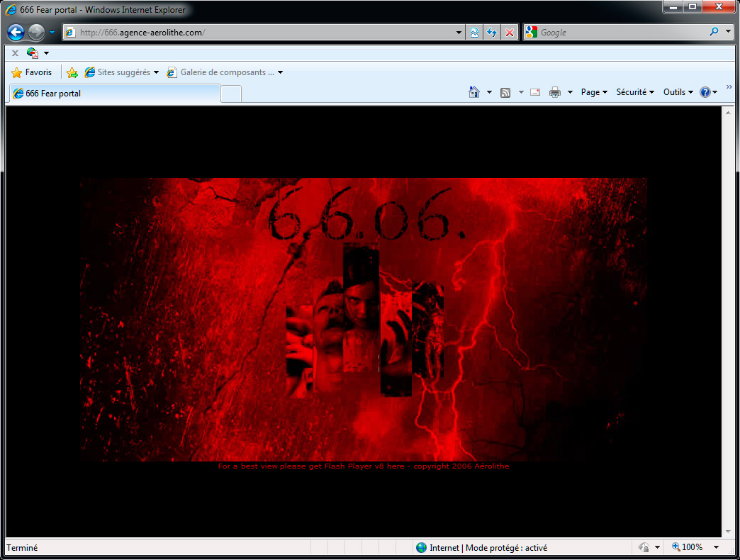Open a new blank tab
This screenshot has width=740, height=560.
[231, 94]
